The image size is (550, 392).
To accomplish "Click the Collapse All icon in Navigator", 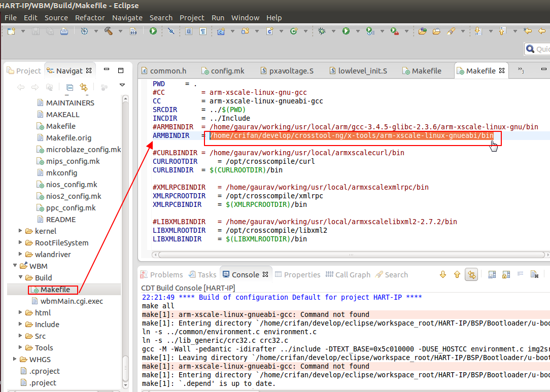I will 70,87.
